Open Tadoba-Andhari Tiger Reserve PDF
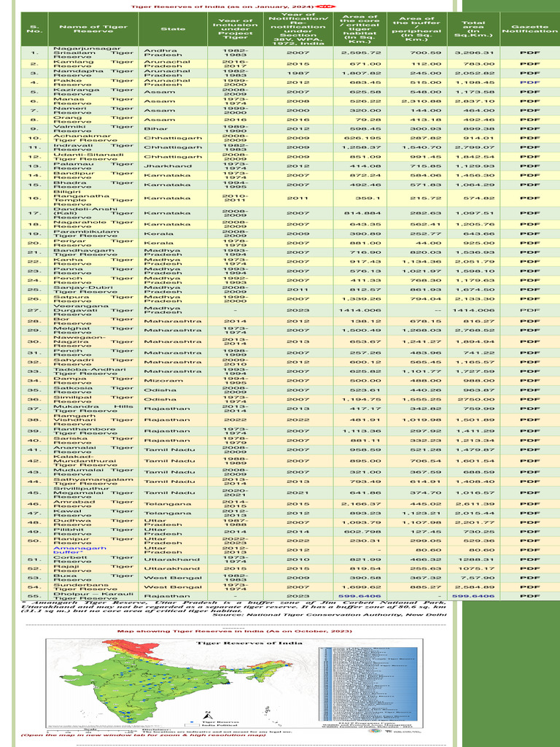Viewport: 560px width, 747px height. [x=529, y=371]
